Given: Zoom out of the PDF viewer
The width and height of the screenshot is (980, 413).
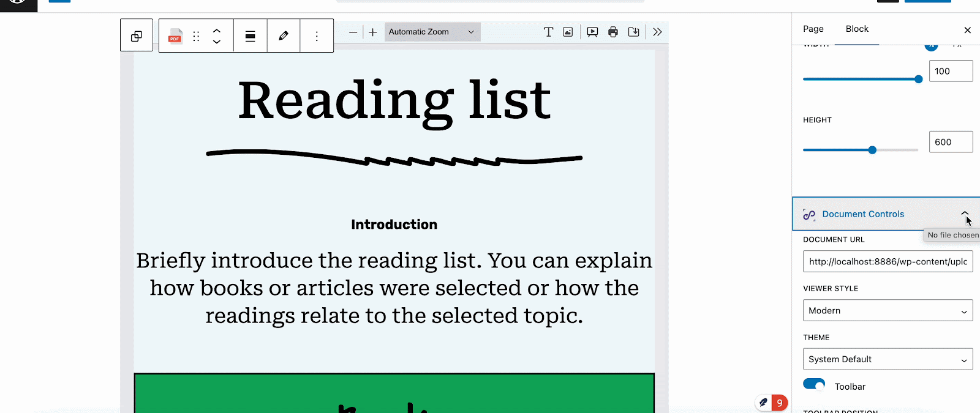Looking at the screenshot, I should 353,32.
